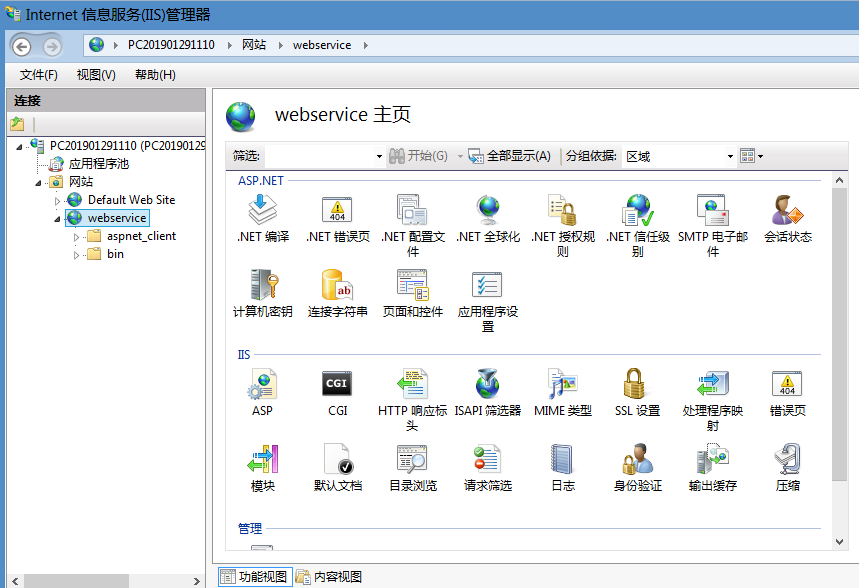Open the SSL 设置 feature
This screenshot has height=588, width=859.
click(x=638, y=393)
